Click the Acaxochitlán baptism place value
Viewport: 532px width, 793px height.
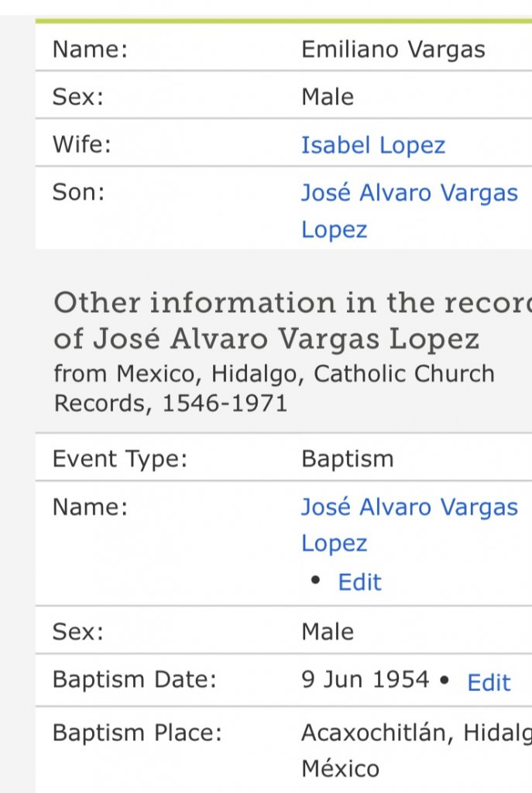(x=415, y=733)
